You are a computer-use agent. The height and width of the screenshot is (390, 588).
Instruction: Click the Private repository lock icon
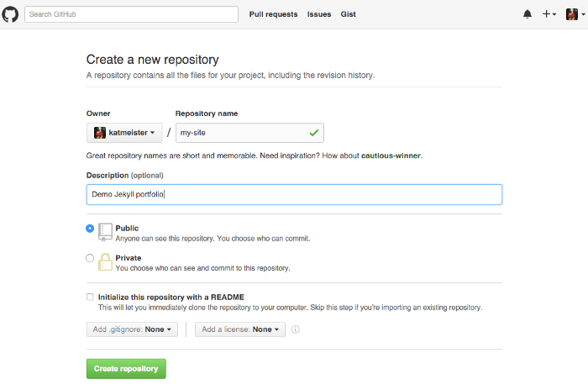click(x=105, y=262)
